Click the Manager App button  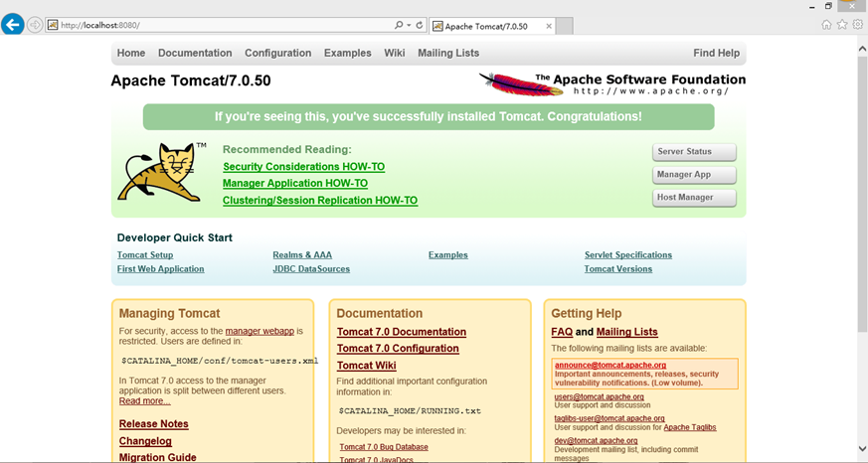pyautogui.click(x=694, y=175)
